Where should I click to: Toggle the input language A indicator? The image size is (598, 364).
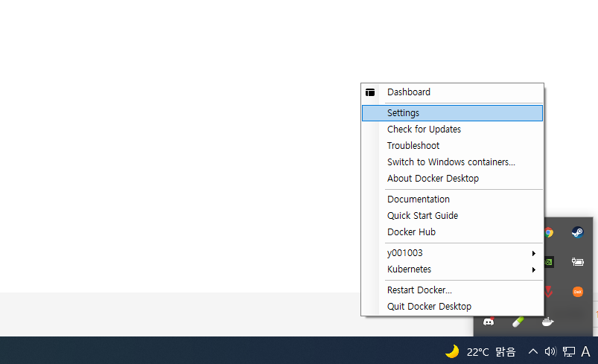[585, 351]
